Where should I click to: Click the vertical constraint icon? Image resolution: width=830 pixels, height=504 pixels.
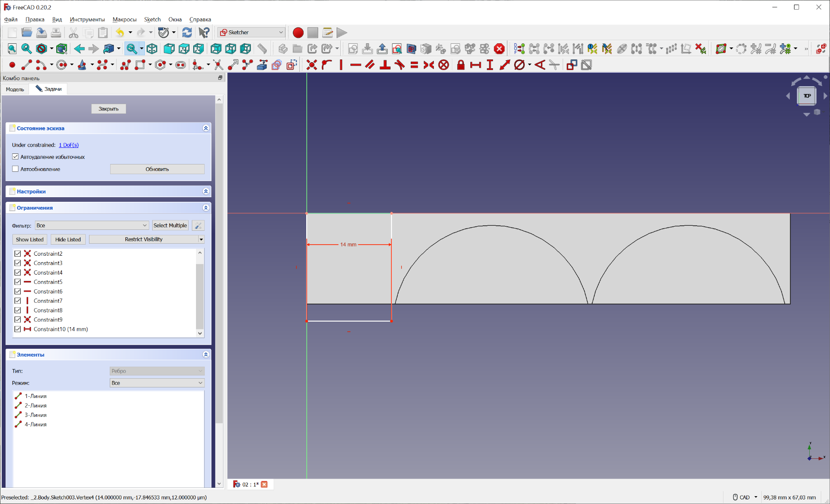coord(341,65)
